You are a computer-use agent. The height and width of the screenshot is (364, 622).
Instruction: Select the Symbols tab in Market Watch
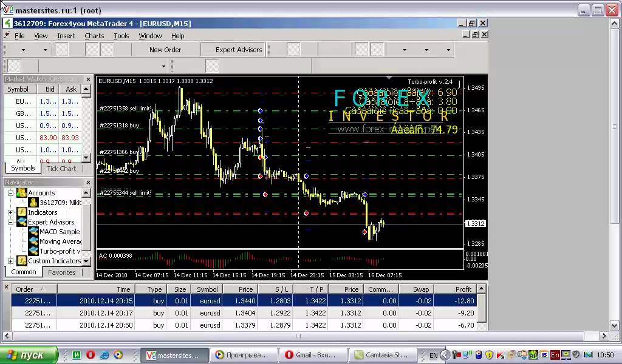(23, 168)
